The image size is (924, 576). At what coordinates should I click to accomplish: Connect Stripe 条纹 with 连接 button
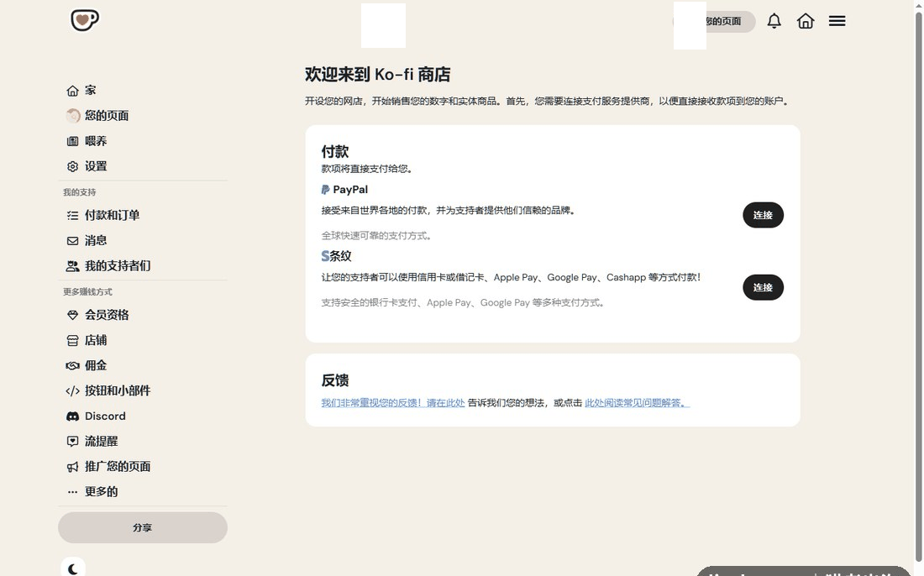(x=763, y=287)
